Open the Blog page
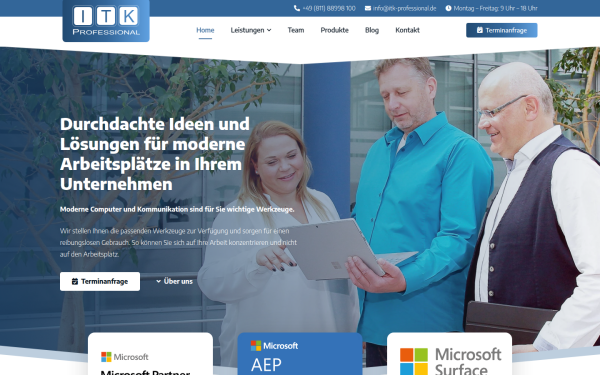Viewport: 600px width, 375px height. pos(372,30)
